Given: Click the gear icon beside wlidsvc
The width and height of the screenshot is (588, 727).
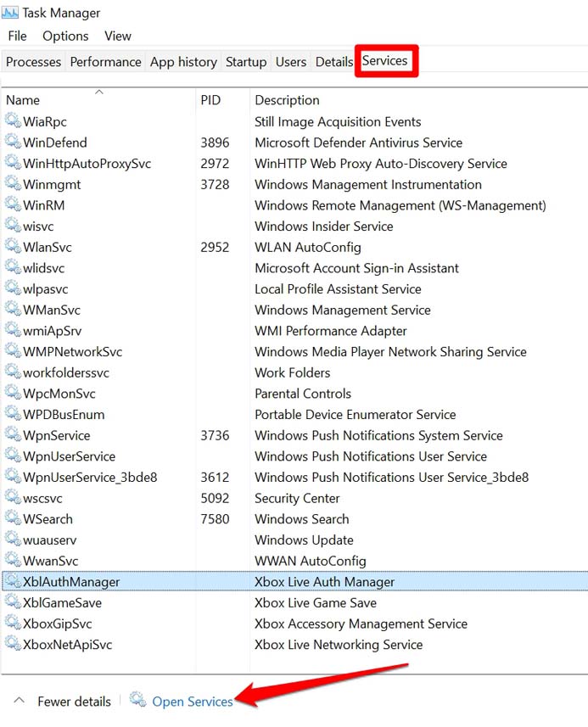Looking at the screenshot, I should [x=13, y=267].
